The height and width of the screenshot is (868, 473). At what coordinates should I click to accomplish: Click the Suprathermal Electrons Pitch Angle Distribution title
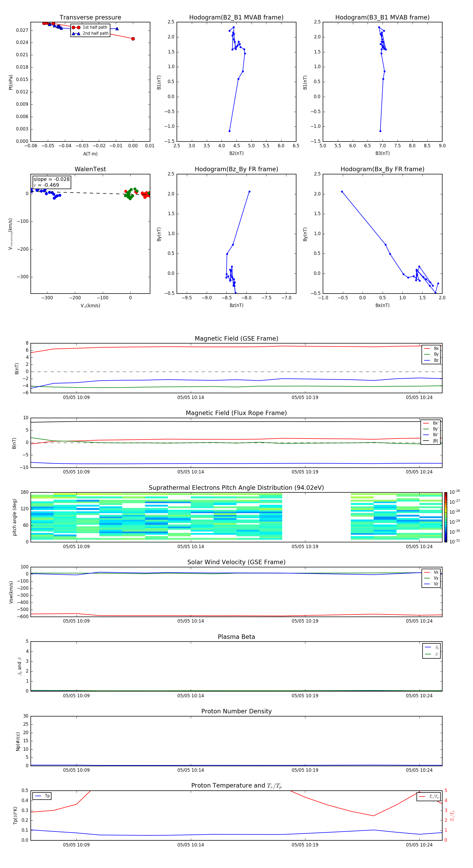click(236, 488)
